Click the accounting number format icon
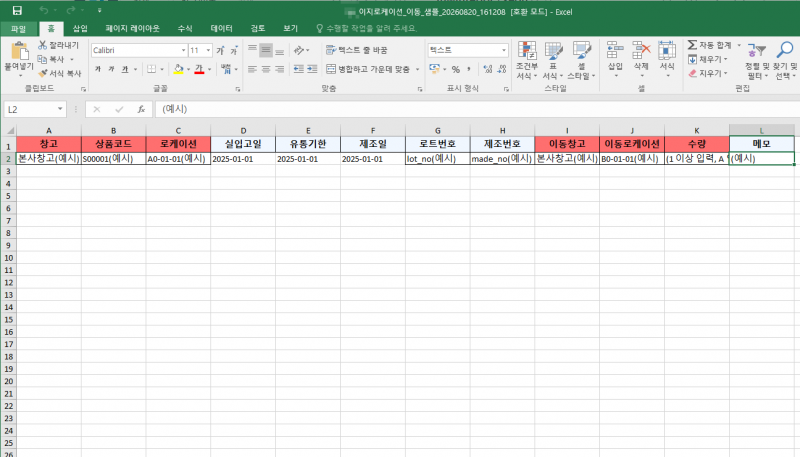The width and height of the screenshot is (800, 457). 435,69
